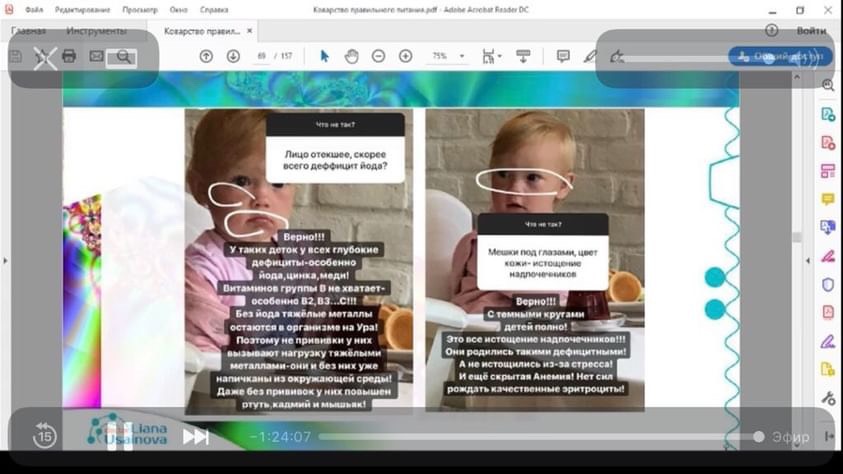843x474 pixels.
Task: Go to the next page with the down arrow
Action: 233,56
